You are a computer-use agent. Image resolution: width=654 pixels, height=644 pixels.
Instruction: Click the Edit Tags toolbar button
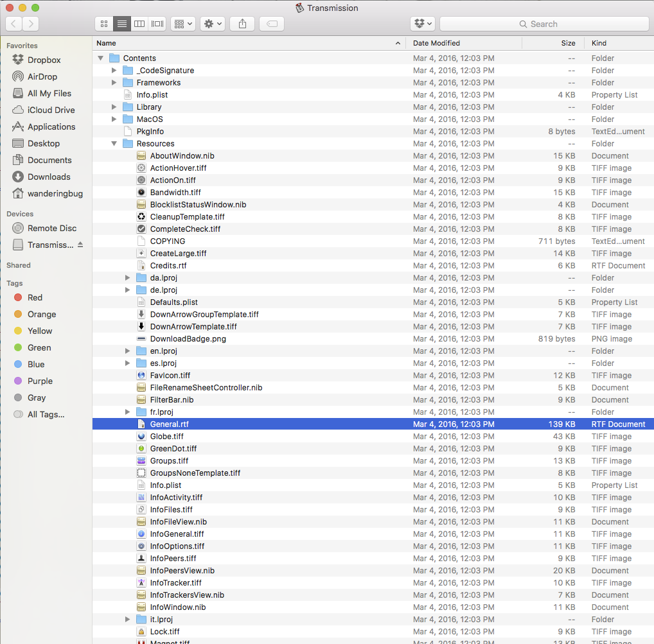pos(272,24)
